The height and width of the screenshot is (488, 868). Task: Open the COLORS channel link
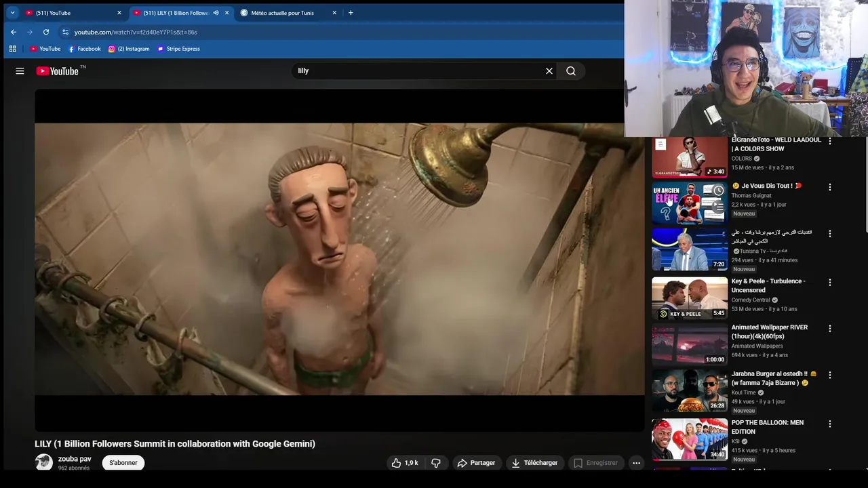click(x=742, y=159)
